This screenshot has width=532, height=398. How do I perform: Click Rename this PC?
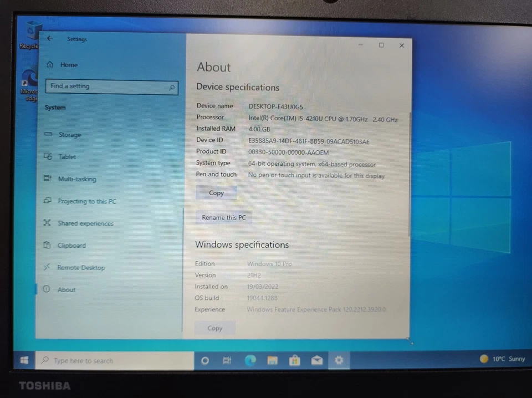(224, 217)
